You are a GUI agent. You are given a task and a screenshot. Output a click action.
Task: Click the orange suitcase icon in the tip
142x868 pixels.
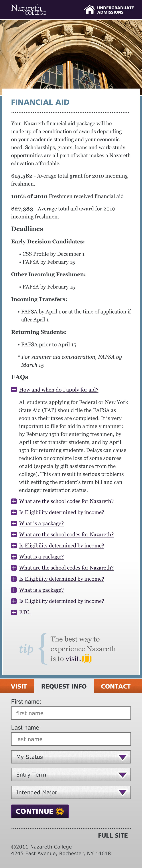click(87, 658)
